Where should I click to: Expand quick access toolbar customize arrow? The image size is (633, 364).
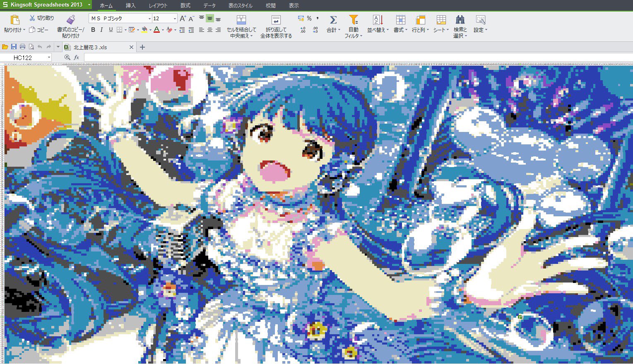tap(58, 47)
